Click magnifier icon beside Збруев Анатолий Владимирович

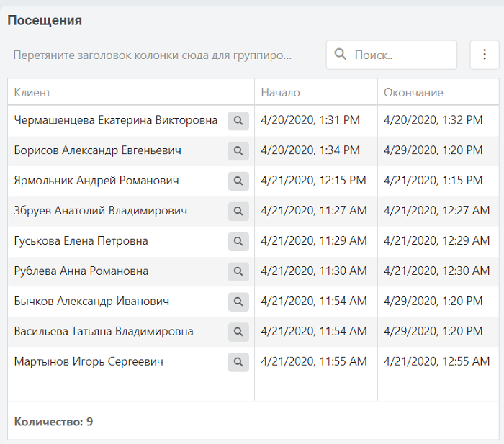point(238,212)
